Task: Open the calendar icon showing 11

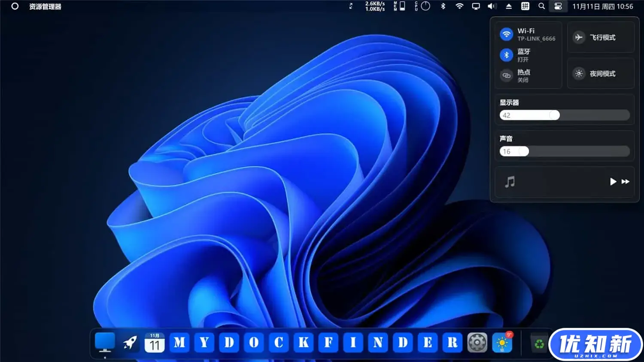Action: coord(155,343)
